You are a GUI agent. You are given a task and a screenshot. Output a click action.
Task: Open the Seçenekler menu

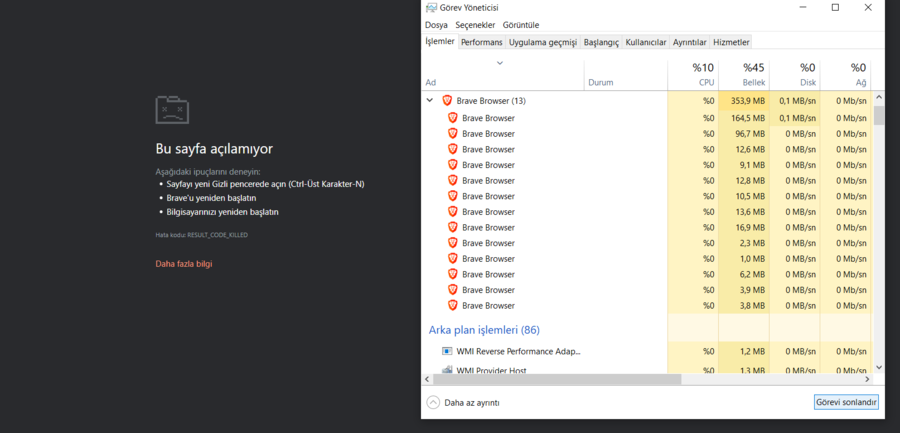(475, 25)
